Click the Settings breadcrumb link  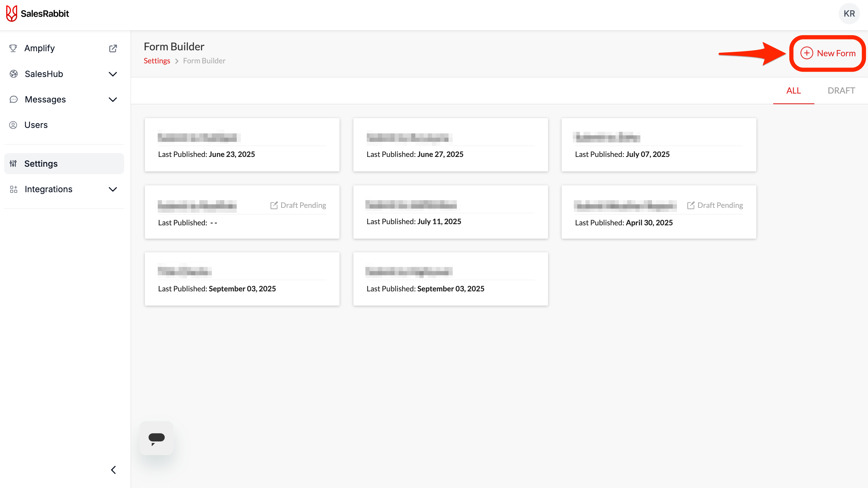(x=157, y=61)
